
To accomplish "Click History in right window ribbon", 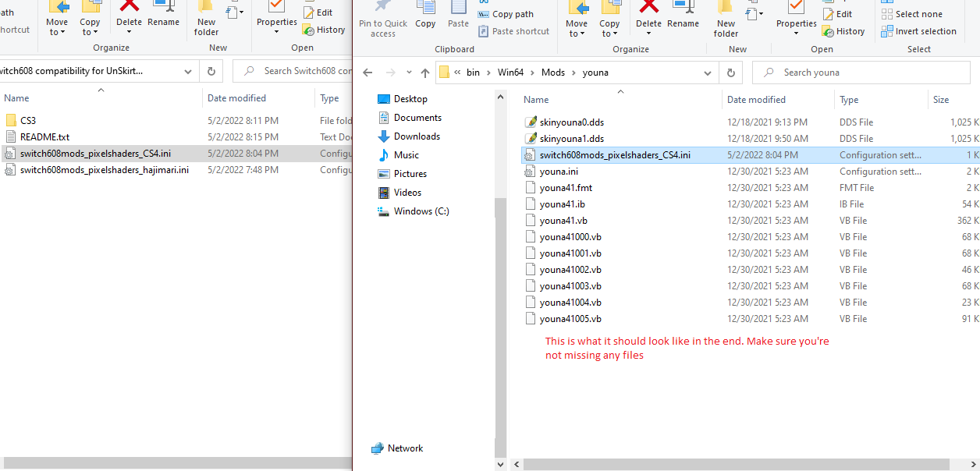I will click(843, 31).
